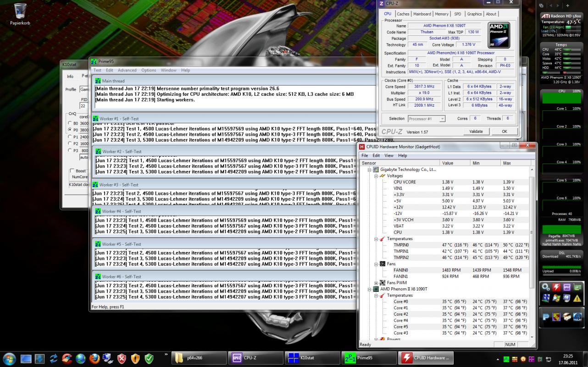Open the Options menu in Prime95

pyautogui.click(x=149, y=70)
